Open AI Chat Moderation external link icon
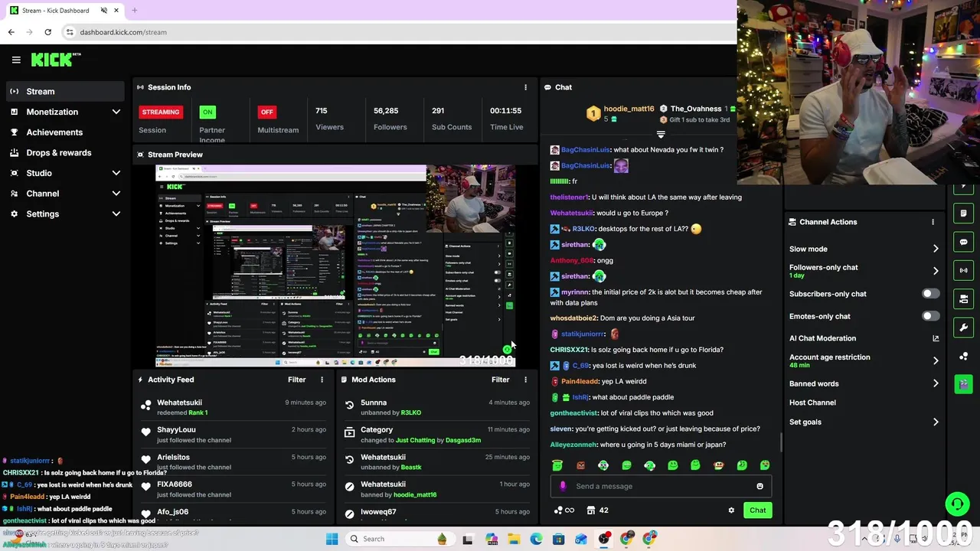The image size is (980, 551). [x=936, y=338]
